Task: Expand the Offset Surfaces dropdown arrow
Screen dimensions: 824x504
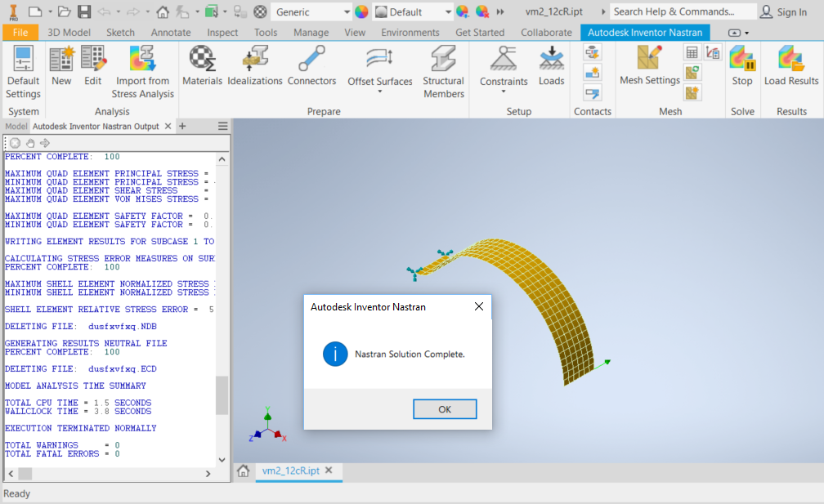Action: (380, 91)
